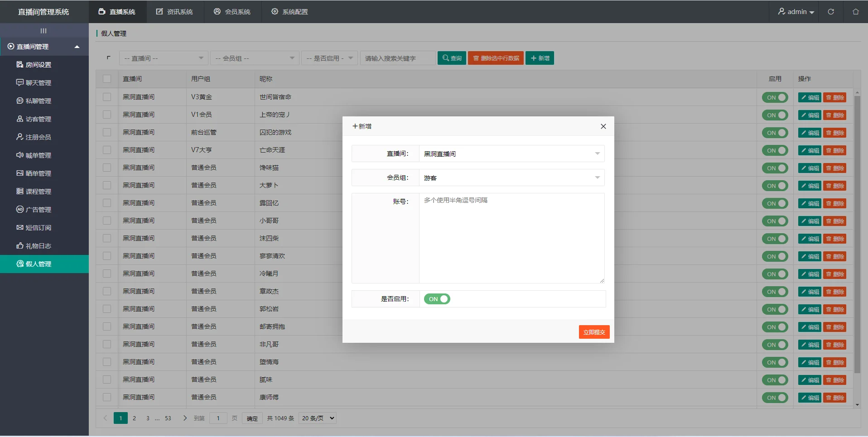Close the 新增 dialog with X
The height and width of the screenshot is (437, 868).
coord(603,126)
